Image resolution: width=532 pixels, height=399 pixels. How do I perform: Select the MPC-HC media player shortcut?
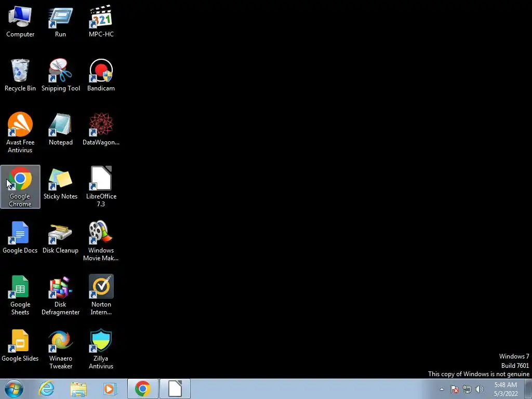point(101,21)
